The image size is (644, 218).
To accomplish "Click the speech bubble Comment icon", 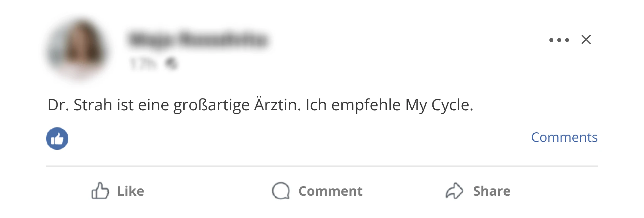I will click(x=281, y=191).
